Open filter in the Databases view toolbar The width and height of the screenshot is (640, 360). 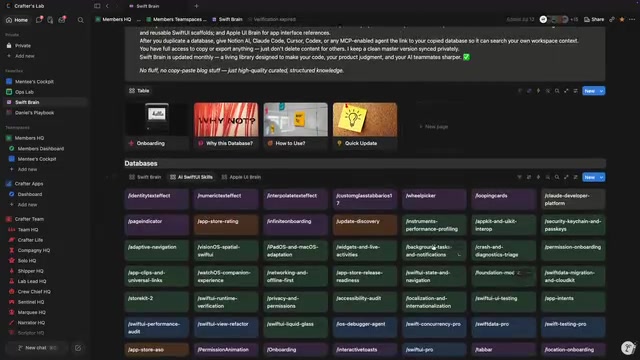pyautogui.click(x=520, y=177)
